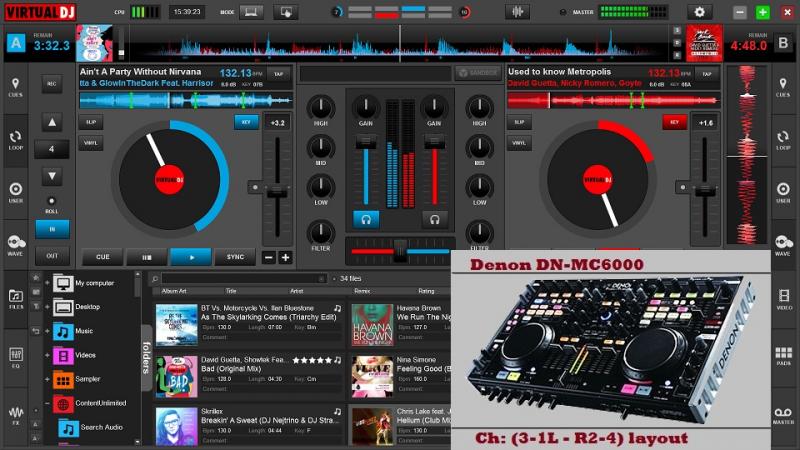
Task: Toggle VINYL mode on deck A
Action: click(x=91, y=143)
